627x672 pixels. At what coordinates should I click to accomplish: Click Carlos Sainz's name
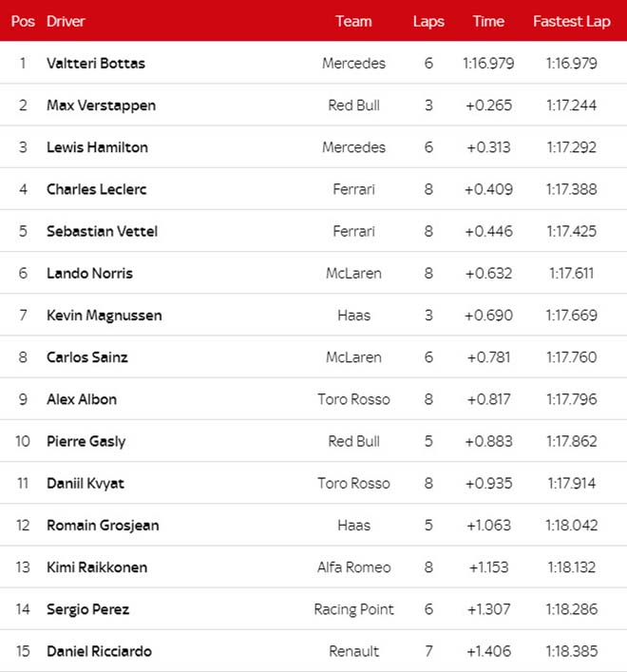coord(87,357)
